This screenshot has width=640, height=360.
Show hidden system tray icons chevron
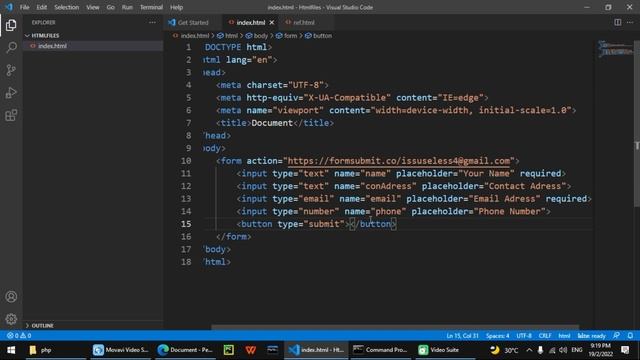(529, 350)
